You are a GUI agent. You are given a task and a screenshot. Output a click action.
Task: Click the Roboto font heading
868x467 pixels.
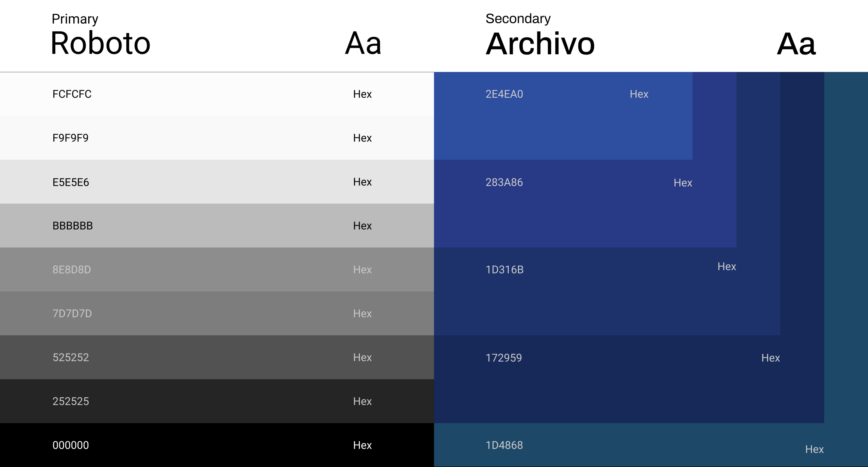click(100, 43)
